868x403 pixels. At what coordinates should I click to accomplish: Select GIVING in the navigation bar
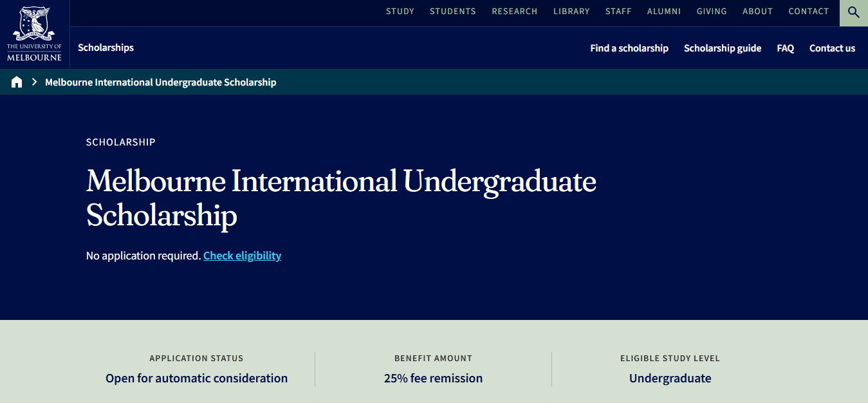pos(711,11)
